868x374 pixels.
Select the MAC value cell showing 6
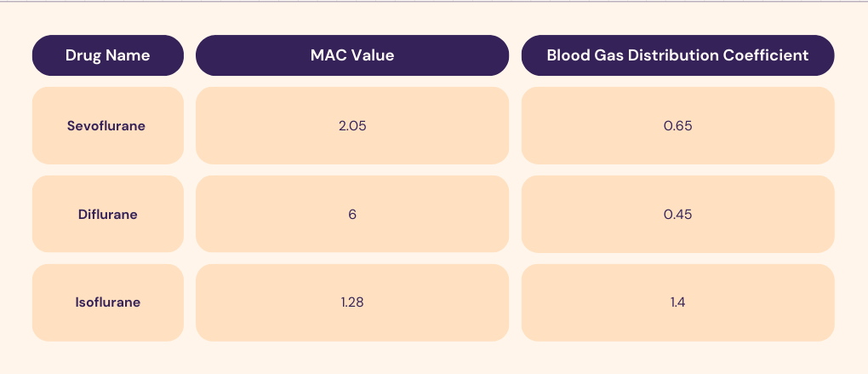click(351, 214)
